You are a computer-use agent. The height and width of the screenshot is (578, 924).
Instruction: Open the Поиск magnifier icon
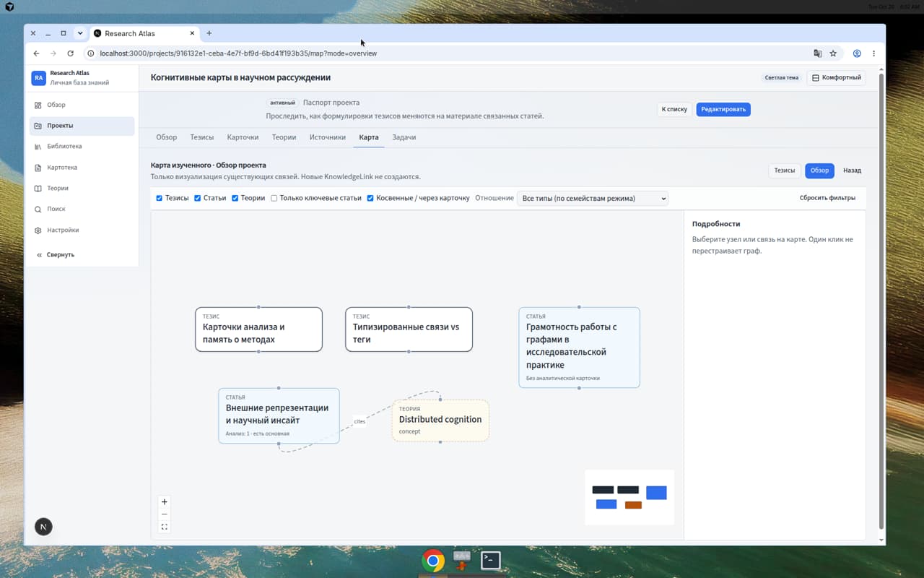pos(38,210)
